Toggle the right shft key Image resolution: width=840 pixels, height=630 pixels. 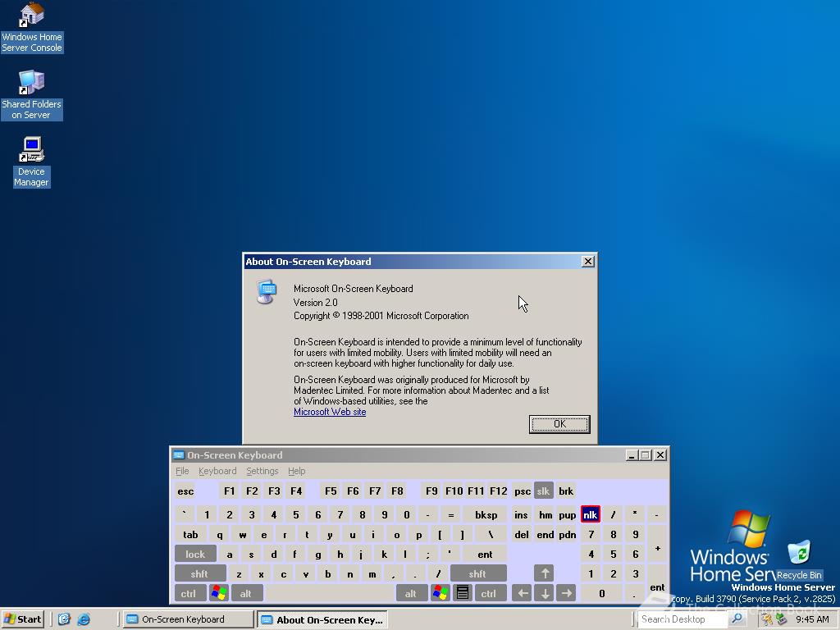[478, 573]
